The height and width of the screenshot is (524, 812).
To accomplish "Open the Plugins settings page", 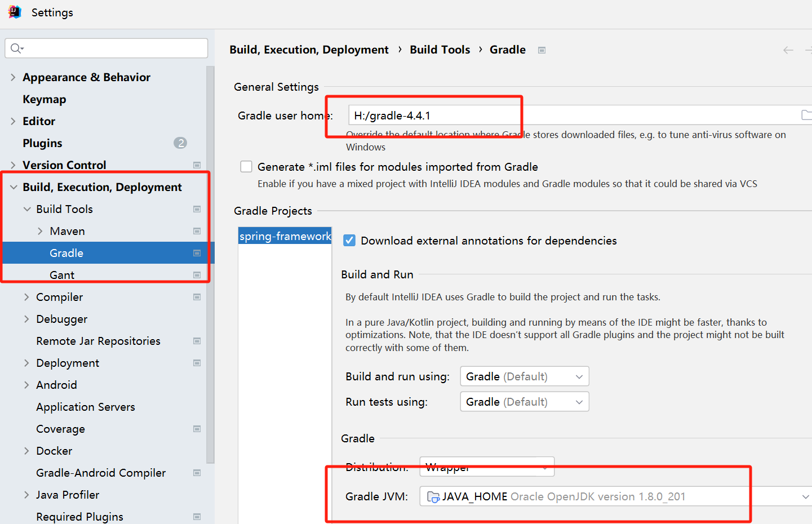I will 42,143.
